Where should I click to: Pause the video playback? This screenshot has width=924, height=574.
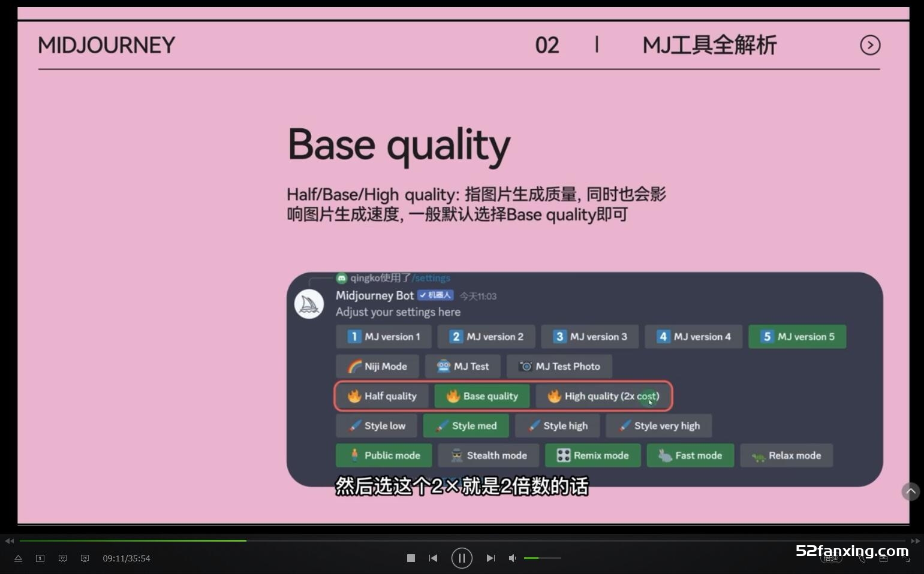[x=462, y=558]
